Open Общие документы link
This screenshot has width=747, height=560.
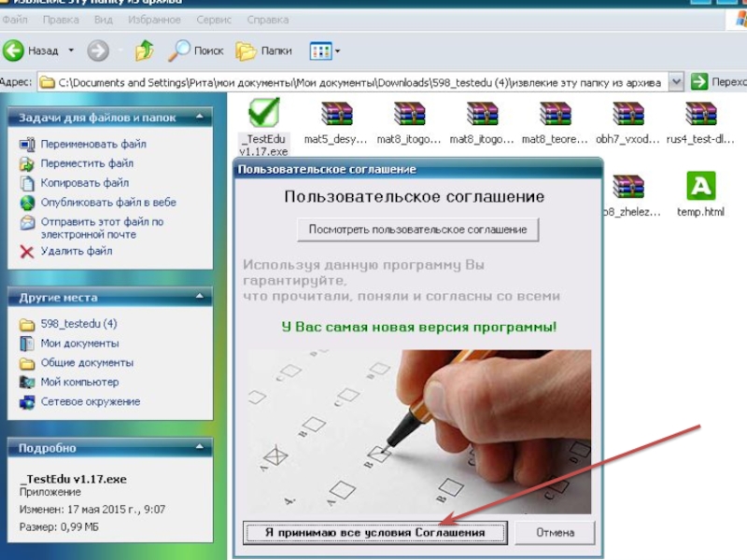pyautogui.click(x=87, y=363)
